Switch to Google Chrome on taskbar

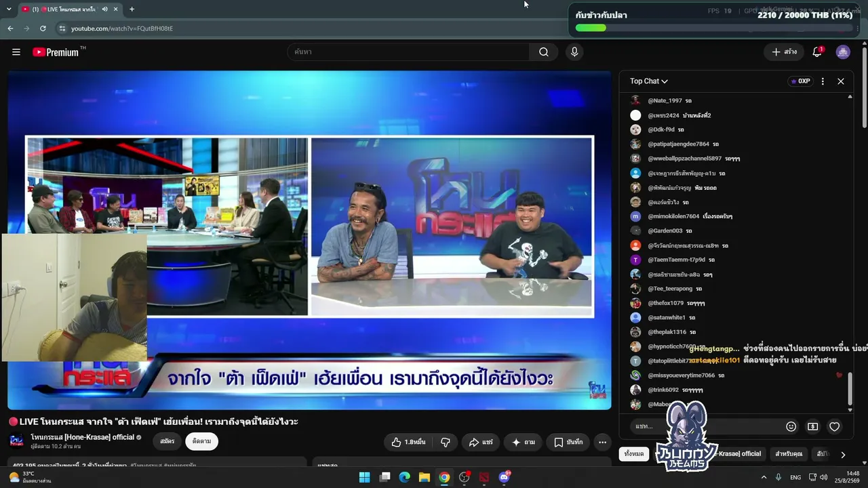[x=444, y=477]
